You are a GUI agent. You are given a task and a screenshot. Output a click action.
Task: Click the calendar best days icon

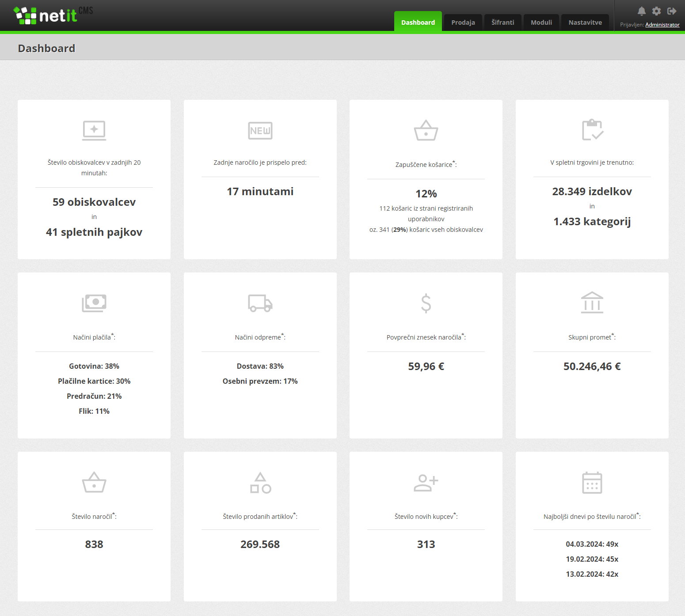(x=592, y=483)
